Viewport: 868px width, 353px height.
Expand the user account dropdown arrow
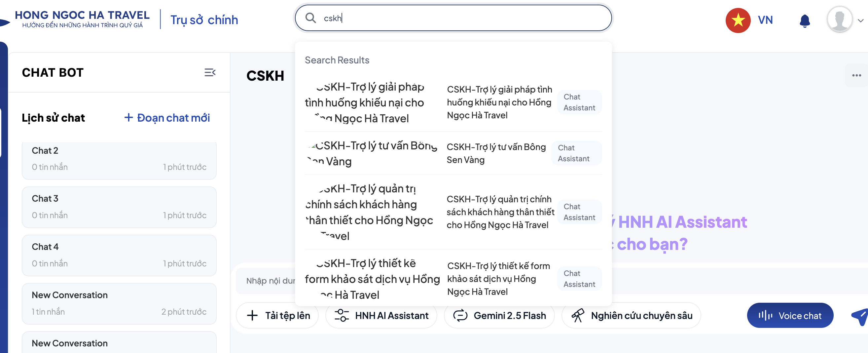click(x=860, y=20)
